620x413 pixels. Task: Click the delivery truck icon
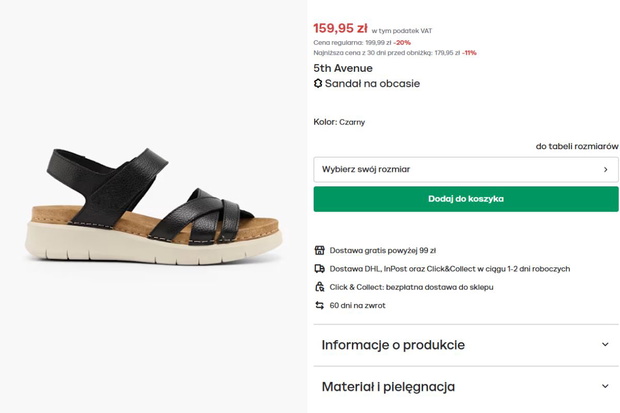(x=319, y=269)
